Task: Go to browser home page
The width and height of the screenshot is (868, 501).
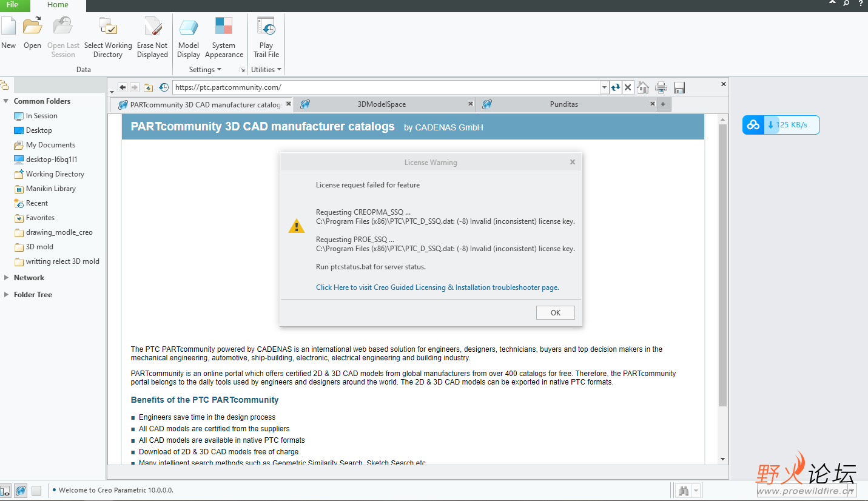Action: [x=643, y=87]
